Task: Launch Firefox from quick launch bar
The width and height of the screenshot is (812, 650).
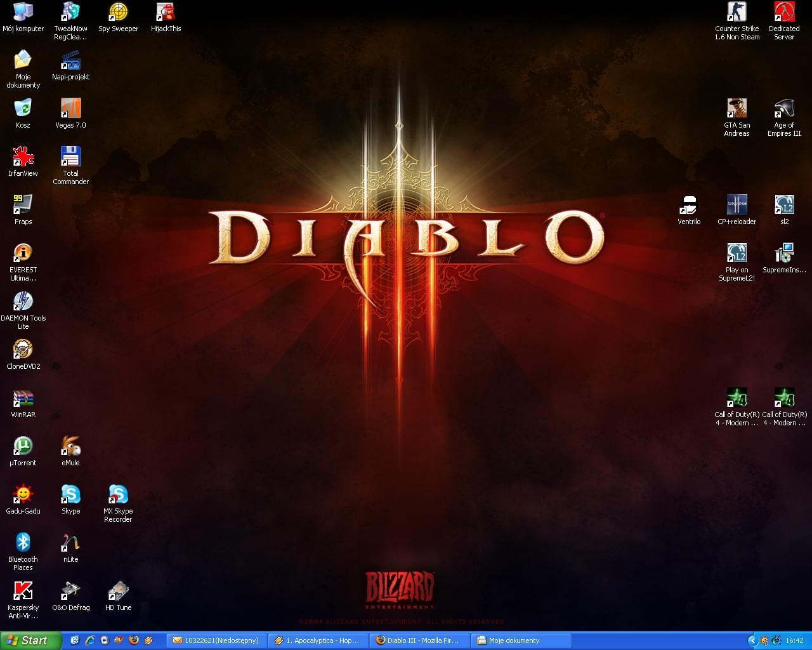Action: pos(133,640)
